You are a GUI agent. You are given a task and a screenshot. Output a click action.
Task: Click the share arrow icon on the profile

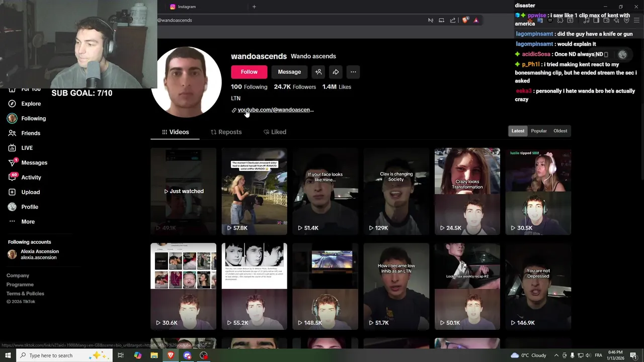[x=336, y=72]
